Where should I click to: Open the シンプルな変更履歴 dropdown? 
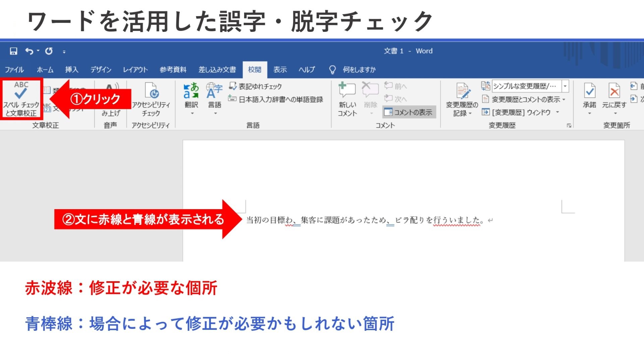point(565,86)
